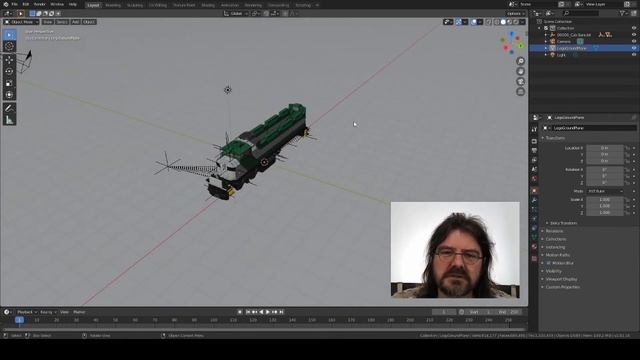Viewport: 640px width, 360px height.
Task: Select the Measure tool
Action: tap(9, 120)
